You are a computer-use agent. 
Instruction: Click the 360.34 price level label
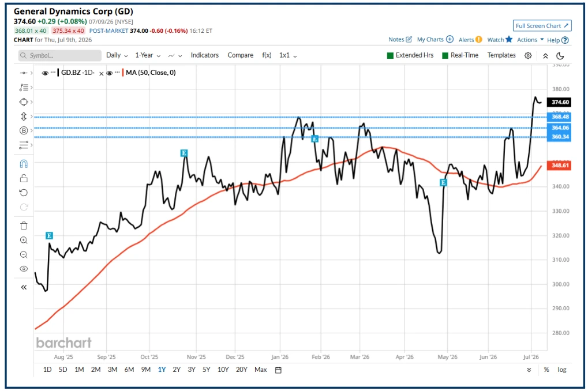click(560, 137)
